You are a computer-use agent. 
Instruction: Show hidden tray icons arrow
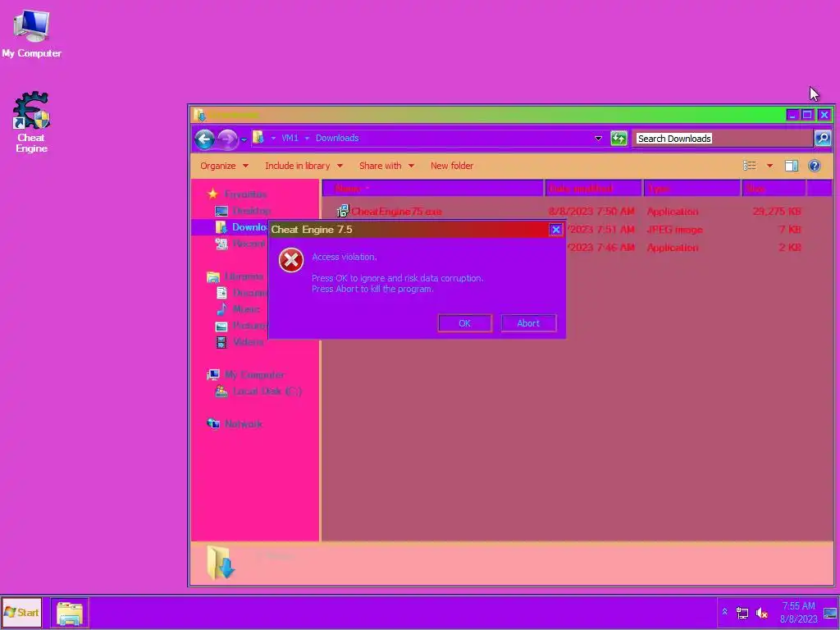(x=724, y=612)
